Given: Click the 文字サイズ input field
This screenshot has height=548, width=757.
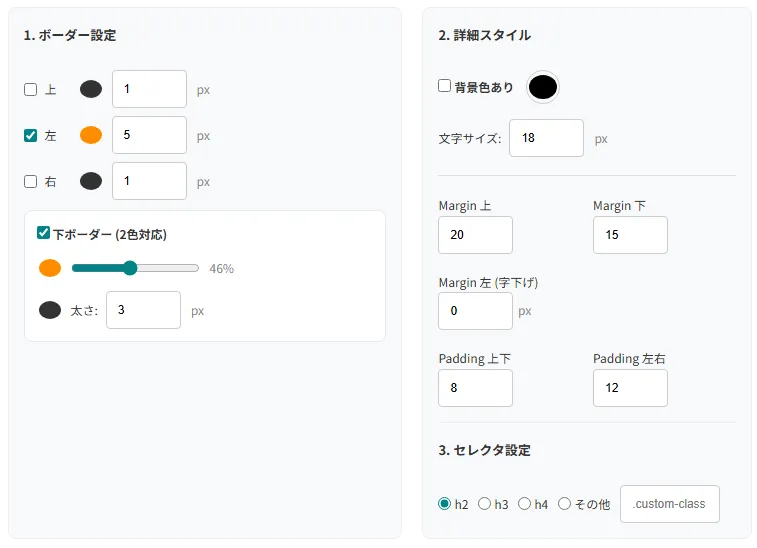Looking at the screenshot, I should [x=546, y=138].
